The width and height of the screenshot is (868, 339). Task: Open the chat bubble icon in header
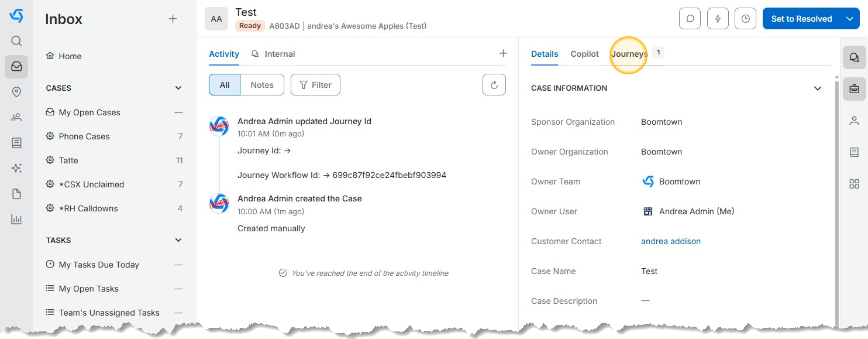pos(690,19)
